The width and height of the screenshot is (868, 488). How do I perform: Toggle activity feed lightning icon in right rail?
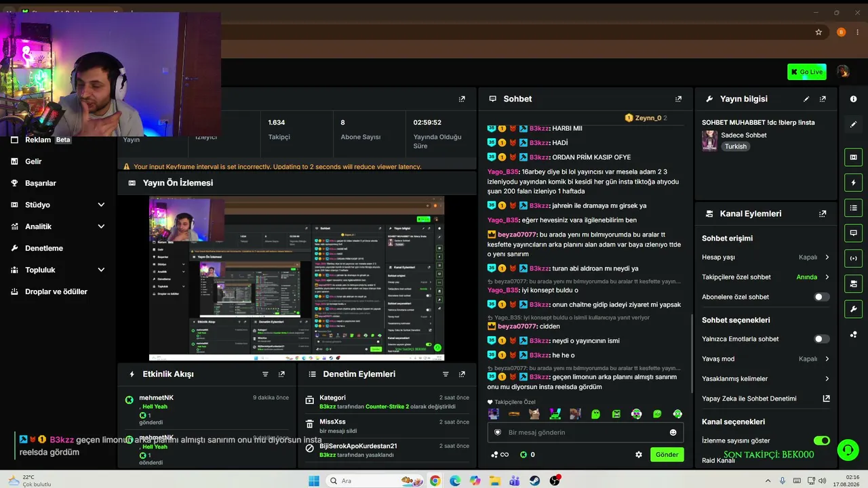[853, 183]
